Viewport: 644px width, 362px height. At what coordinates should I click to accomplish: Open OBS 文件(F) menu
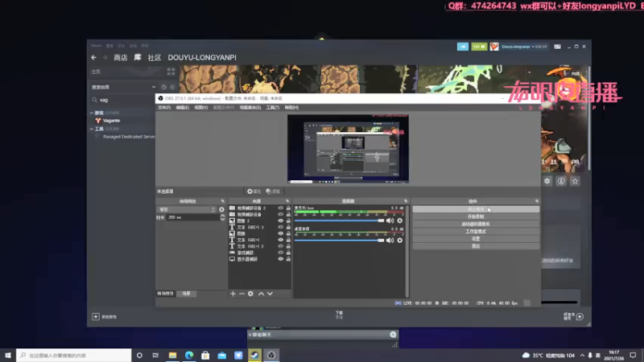coord(164,108)
